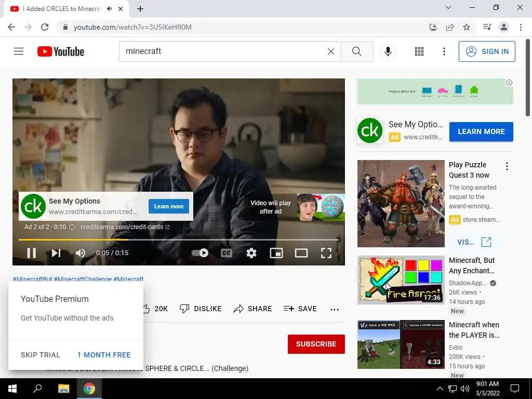Start voice search with microphone icon
Screen dimensions: 532x399
[388, 51]
